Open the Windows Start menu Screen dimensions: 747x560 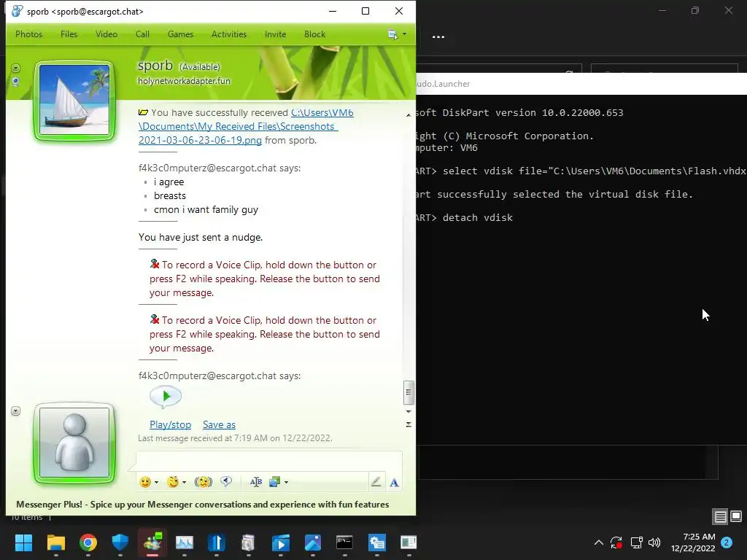(23, 542)
